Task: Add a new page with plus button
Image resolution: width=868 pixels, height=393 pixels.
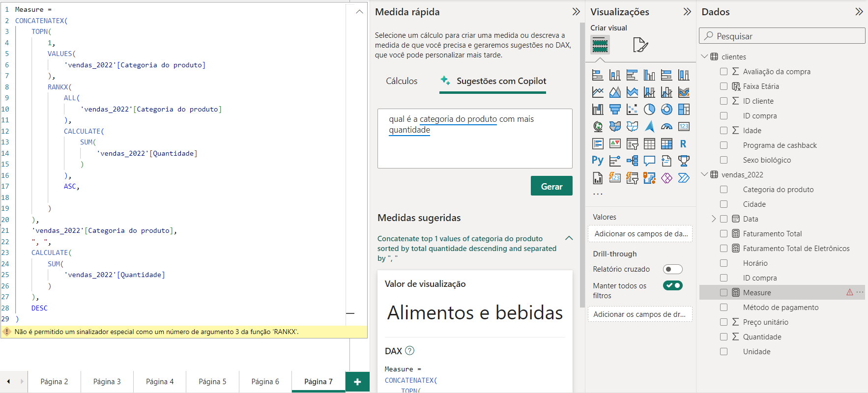Action: click(x=357, y=382)
